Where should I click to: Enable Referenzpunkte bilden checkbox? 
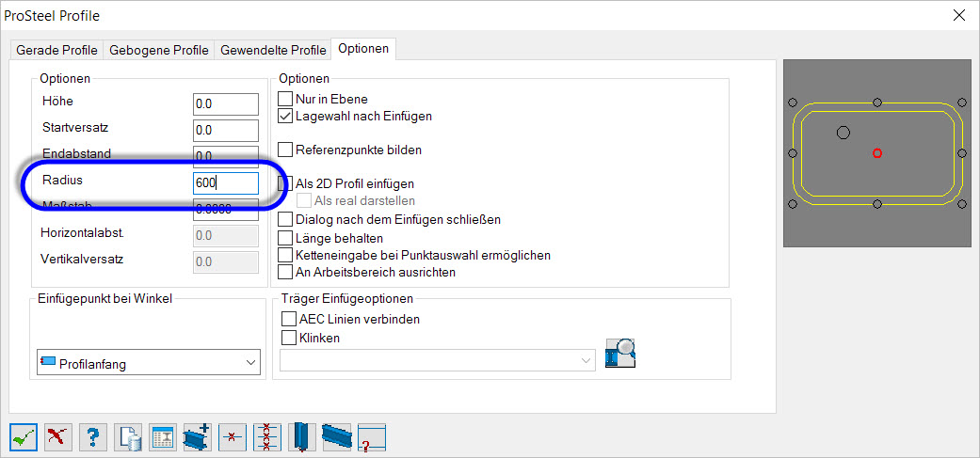pyautogui.click(x=285, y=150)
